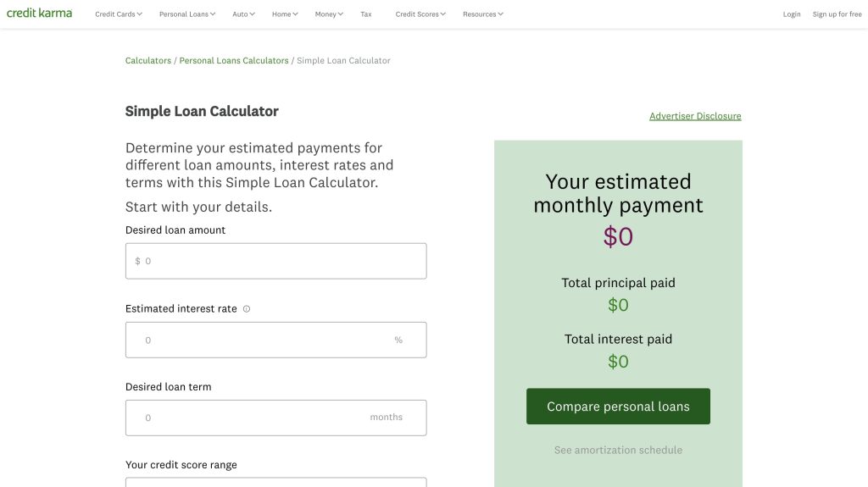Open See amortization schedule link

[618, 450]
